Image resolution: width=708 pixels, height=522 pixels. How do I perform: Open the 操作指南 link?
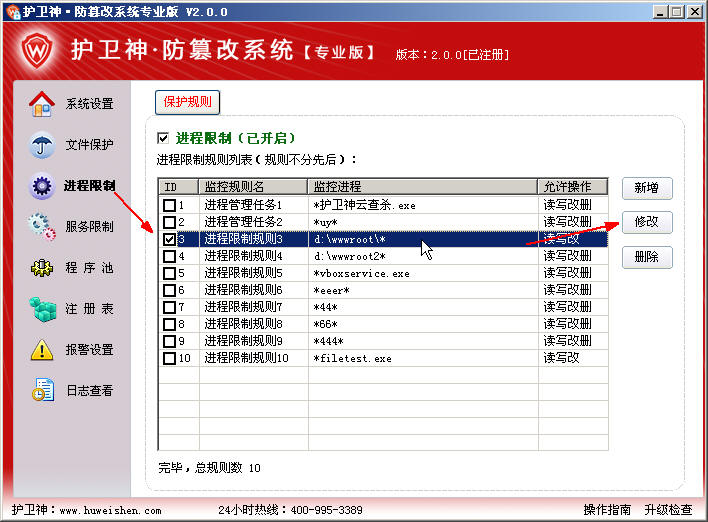[x=607, y=510]
